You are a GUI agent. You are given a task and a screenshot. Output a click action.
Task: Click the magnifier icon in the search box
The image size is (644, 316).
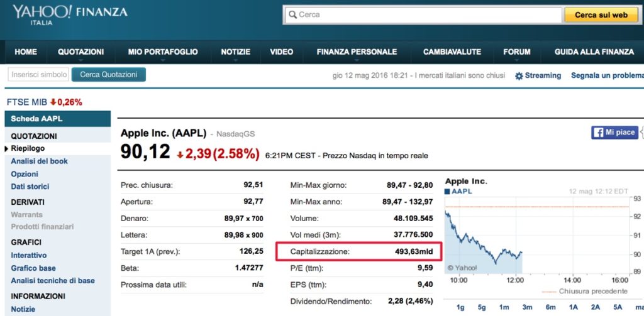coord(292,14)
